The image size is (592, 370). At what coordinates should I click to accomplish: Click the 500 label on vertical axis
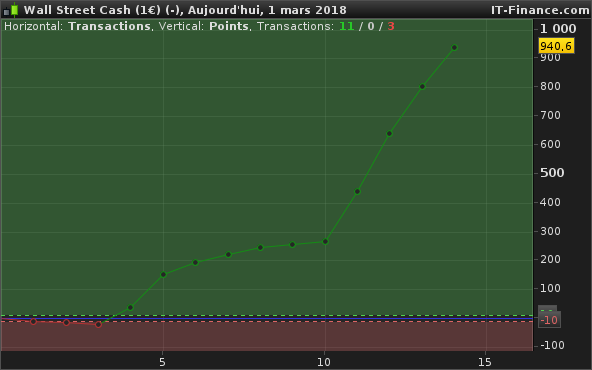point(552,173)
